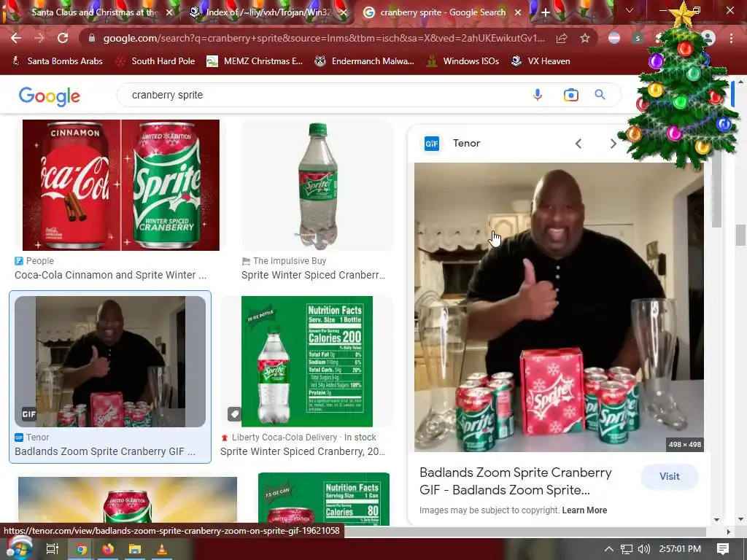This screenshot has height=560, width=747.
Task: Open Coca-Cola Cinnamon and Sprite thumbnail
Action: [x=121, y=184]
